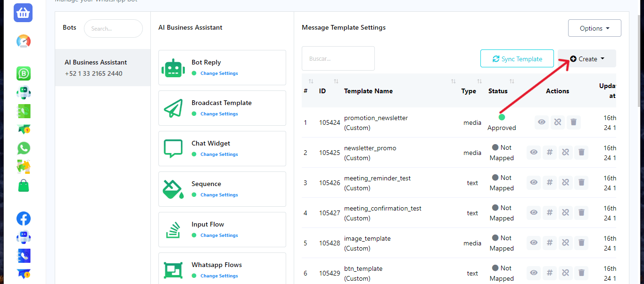Delete the image_template row

pyautogui.click(x=581, y=243)
